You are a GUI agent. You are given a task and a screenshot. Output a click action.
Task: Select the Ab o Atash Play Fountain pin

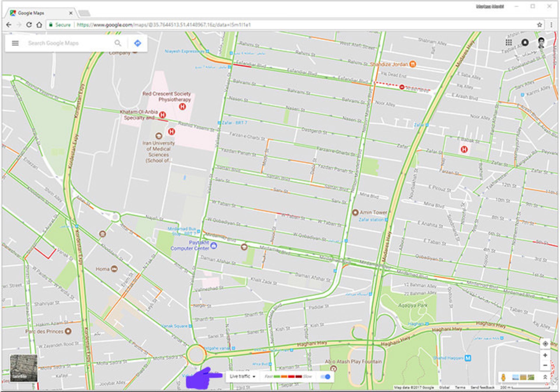coord(334,368)
